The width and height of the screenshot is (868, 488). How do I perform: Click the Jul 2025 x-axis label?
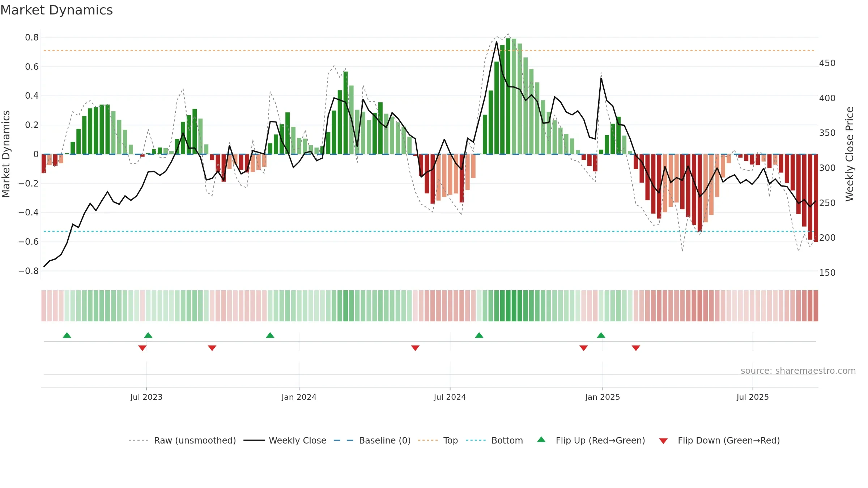pos(753,397)
